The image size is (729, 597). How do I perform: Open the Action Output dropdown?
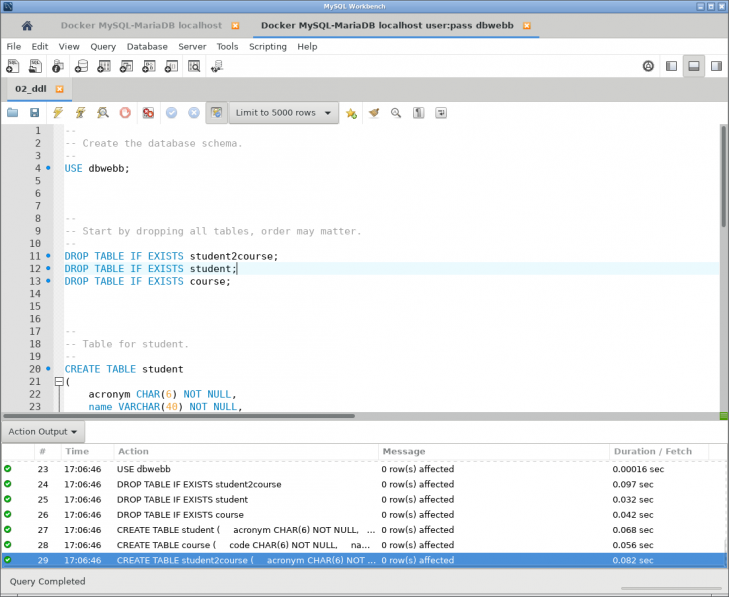[x=43, y=431]
